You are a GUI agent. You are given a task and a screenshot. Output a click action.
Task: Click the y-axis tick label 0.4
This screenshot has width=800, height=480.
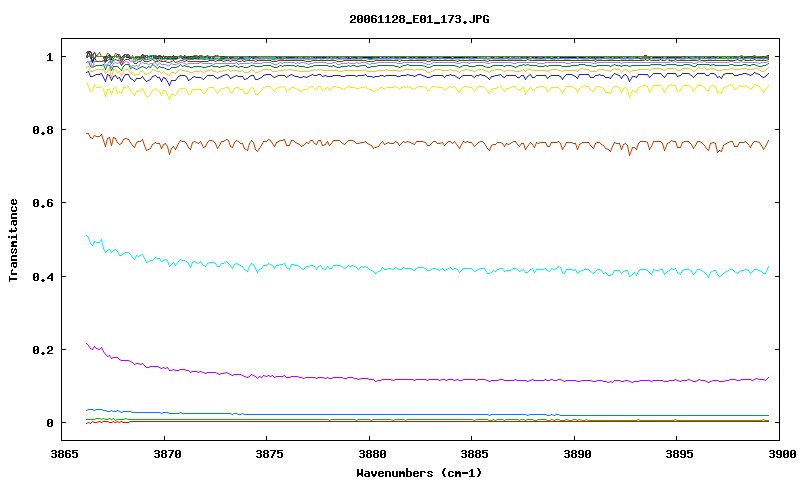coord(43,276)
